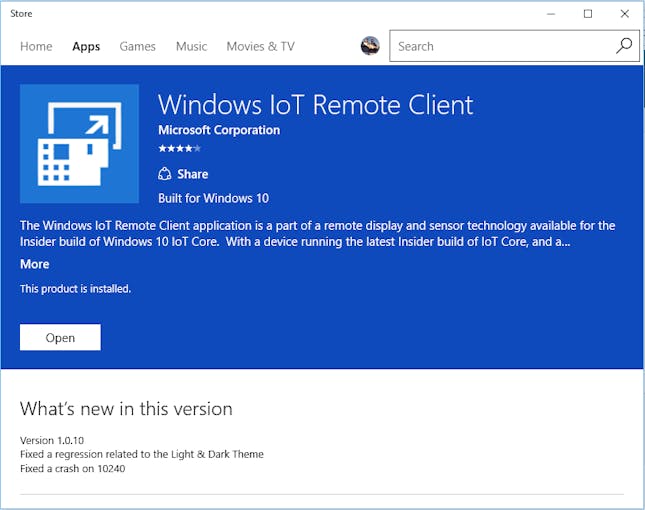Image resolution: width=645 pixels, height=510 pixels.
Task: Click the Windows IoT Remote Client title
Action: pos(315,104)
